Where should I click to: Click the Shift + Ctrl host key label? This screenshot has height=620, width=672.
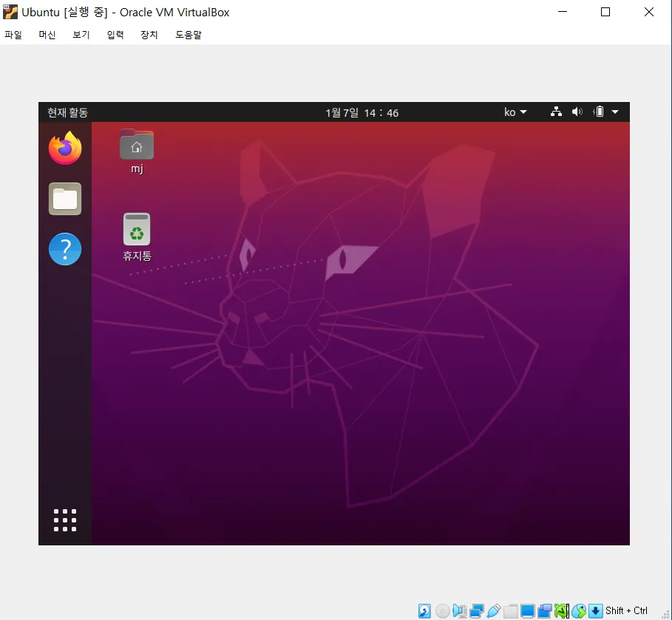click(626, 610)
